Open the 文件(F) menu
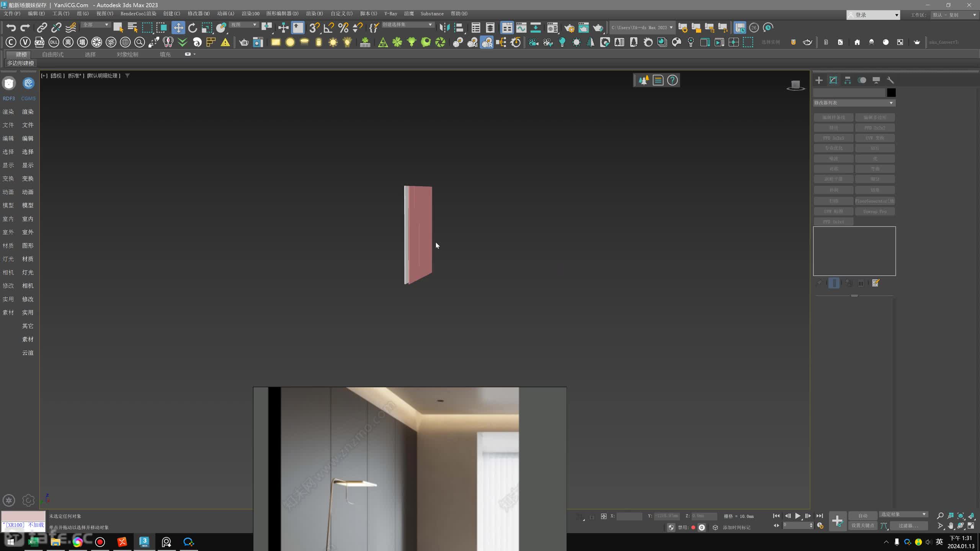The height and width of the screenshot is (551, 980). [12, 13]
